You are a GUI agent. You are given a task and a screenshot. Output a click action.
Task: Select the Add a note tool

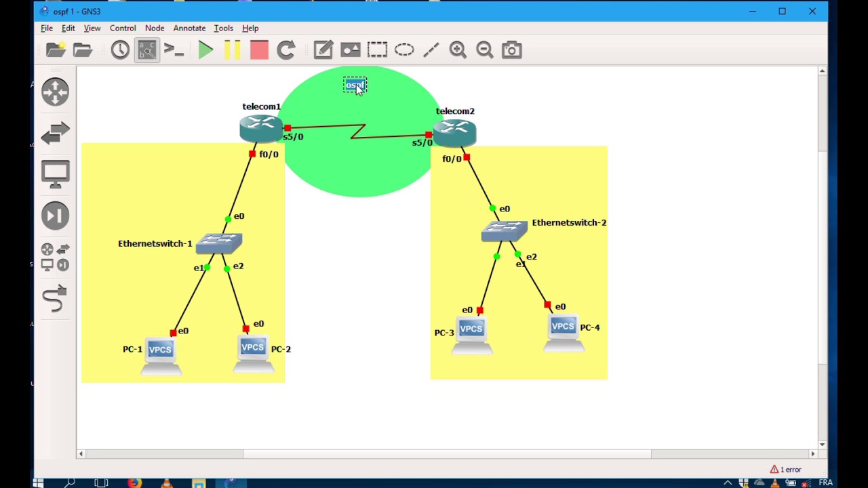[323, 49]
